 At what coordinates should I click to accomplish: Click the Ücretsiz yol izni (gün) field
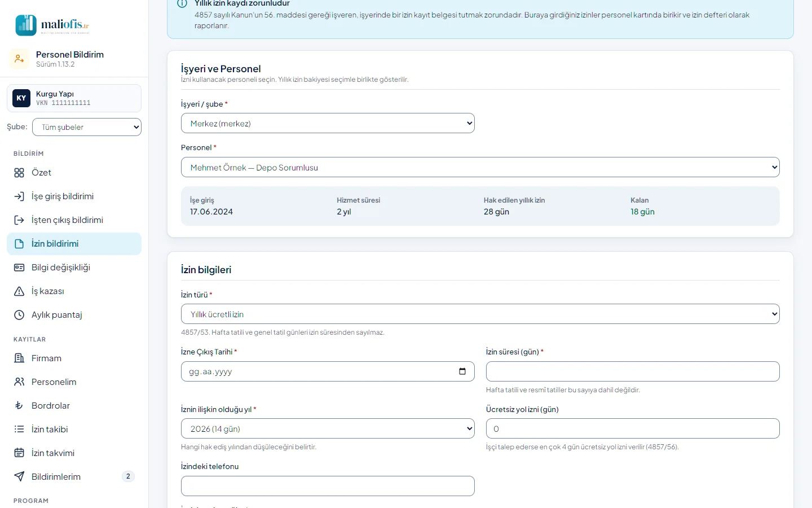point(633,428)
